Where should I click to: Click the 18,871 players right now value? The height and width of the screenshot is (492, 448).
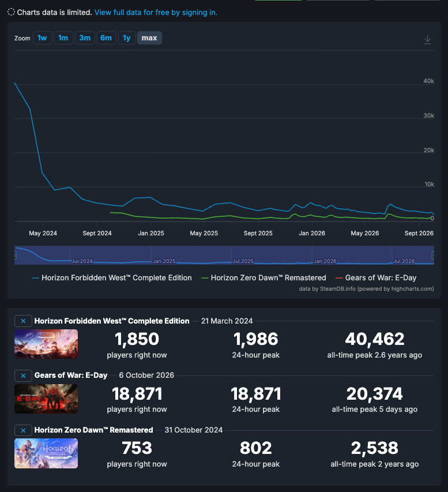(x=137, y=394)
